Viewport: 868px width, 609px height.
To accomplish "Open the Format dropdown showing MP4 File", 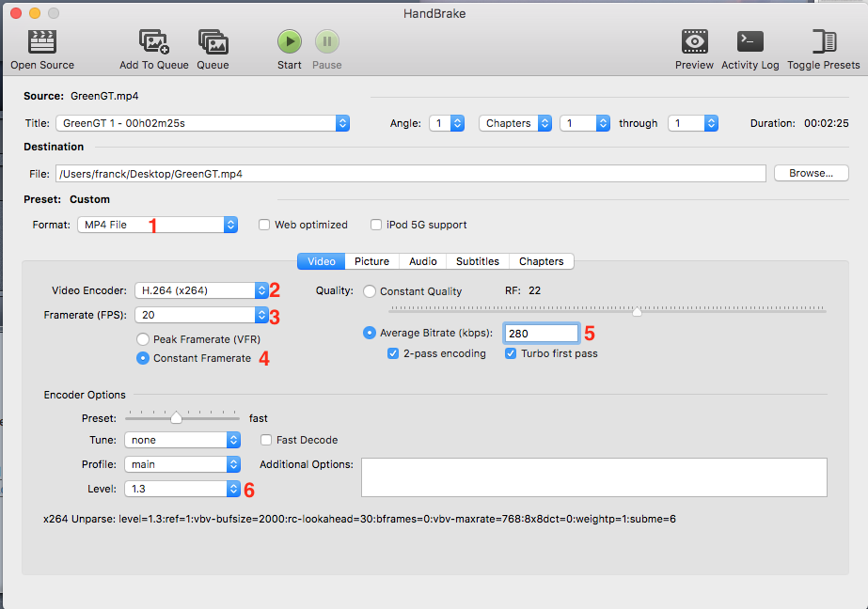I will (x=157, y=225).
